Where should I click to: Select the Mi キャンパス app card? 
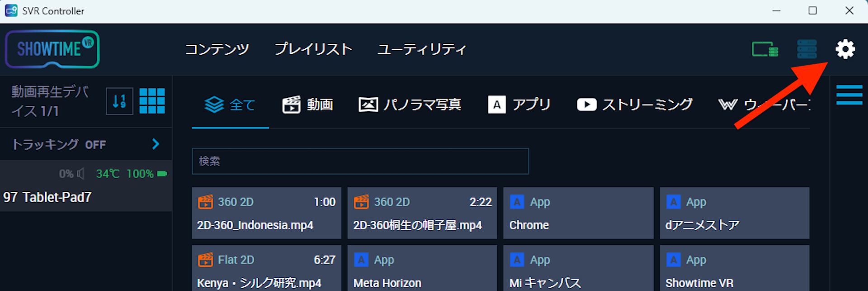coord(578,268)
